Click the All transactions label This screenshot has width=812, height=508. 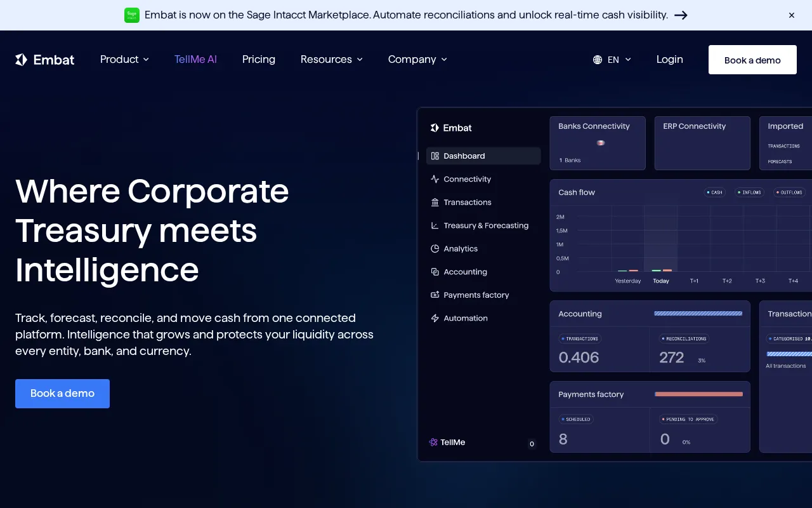click(x=786, y=366)
